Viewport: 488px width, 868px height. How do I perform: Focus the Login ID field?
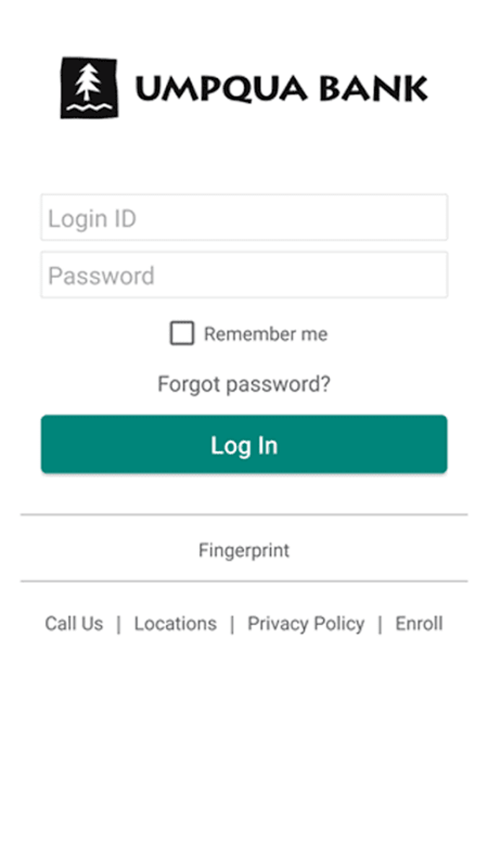tap(244, 217)
